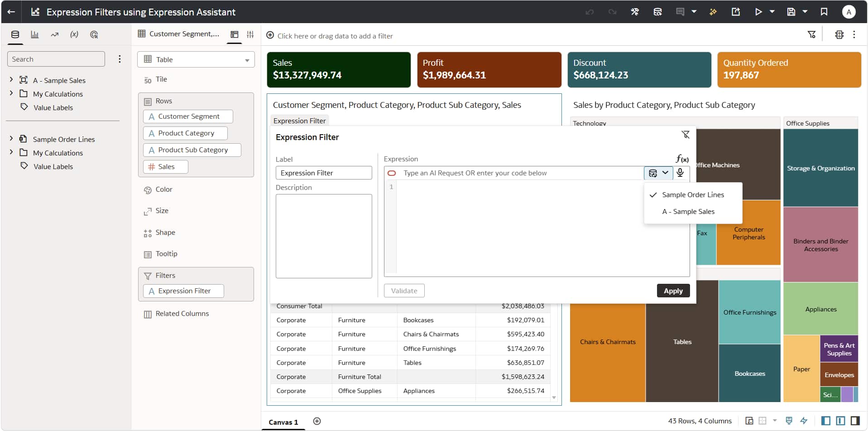Click the Search field in the data panel
This screenshot has width=868, height=432.
click(x=56, y=59)
